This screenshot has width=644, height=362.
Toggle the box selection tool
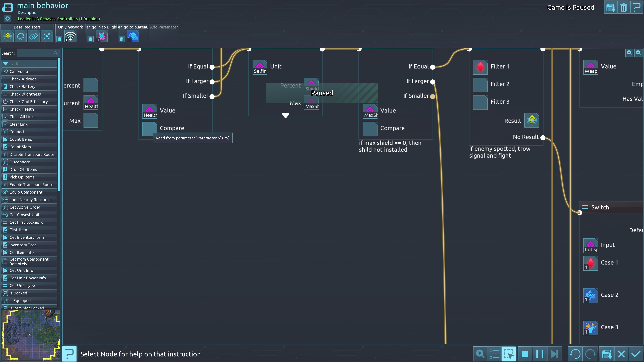coord(508,354)
